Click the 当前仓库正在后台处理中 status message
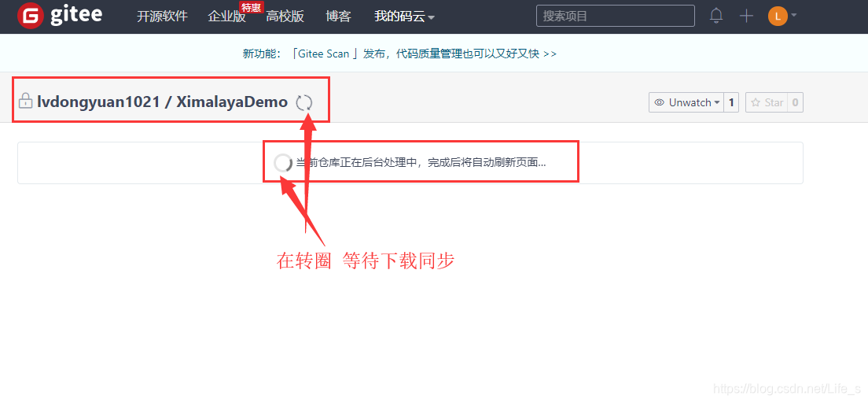Screen dimensions: 868x403 point(421,163)
